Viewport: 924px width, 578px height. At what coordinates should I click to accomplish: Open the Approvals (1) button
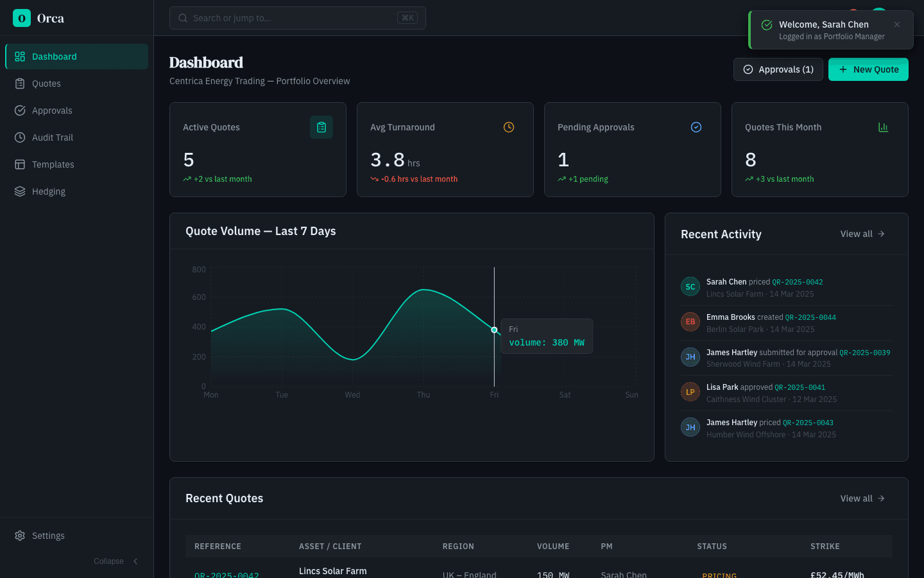[x=778, y=69]
